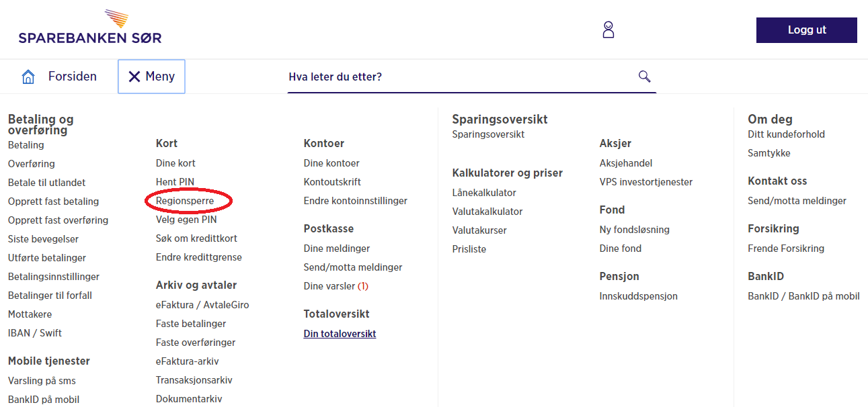Viewport: 868px width, 407px height.
Task: Open eFaktura / AvtaleGiro
Action: 202,305
